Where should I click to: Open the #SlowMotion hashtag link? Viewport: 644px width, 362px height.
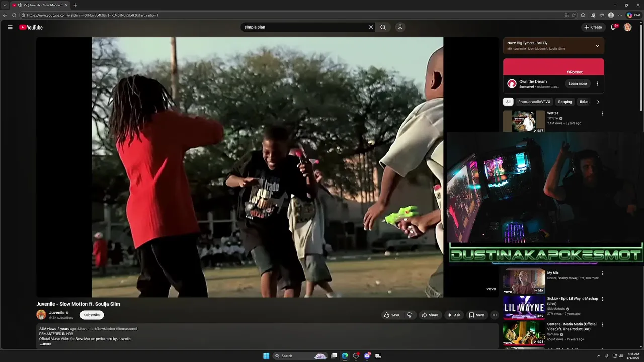104,329
